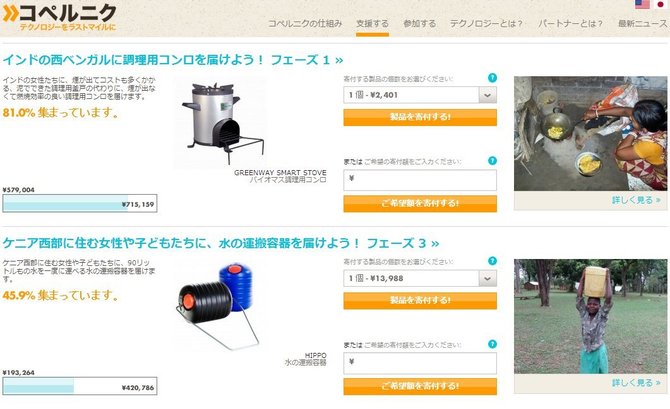Go to the Kopernik logo home page

[x=59, y=17]
